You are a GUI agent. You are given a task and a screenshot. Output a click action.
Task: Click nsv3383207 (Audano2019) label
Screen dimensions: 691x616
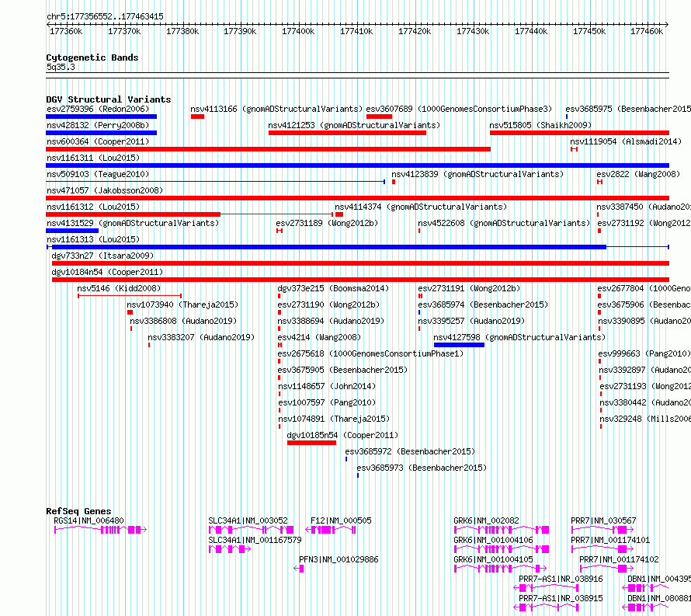tap(201, 337)
